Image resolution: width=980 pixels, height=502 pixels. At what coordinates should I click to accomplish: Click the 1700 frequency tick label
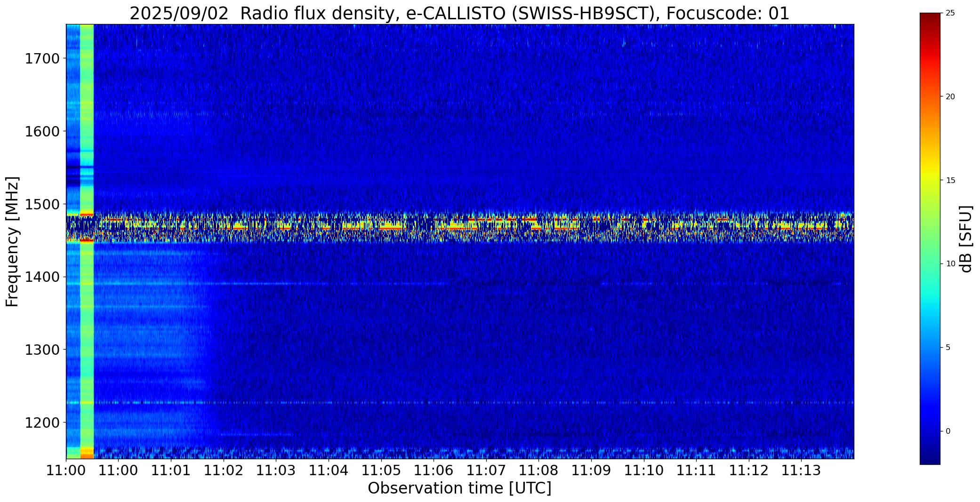[42, 59]
